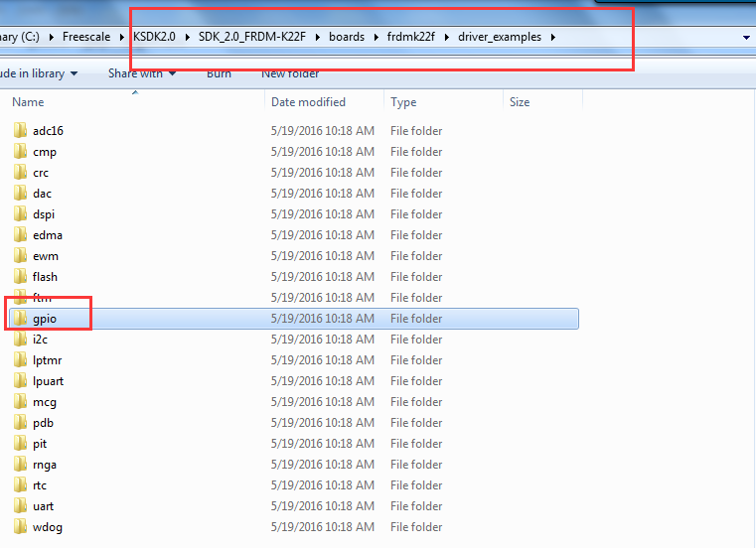The width and height of the screenshot is (756, 548).
Task: Select the adc16 folder name
Action: tap(48, 131)
